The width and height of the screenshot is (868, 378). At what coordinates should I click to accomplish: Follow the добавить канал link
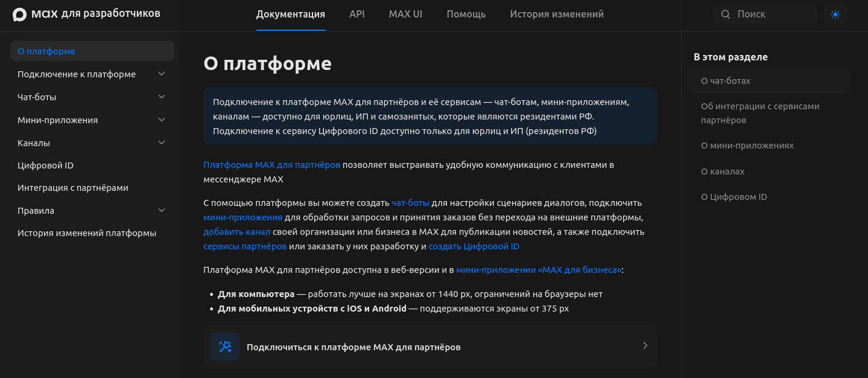(237, 232)
